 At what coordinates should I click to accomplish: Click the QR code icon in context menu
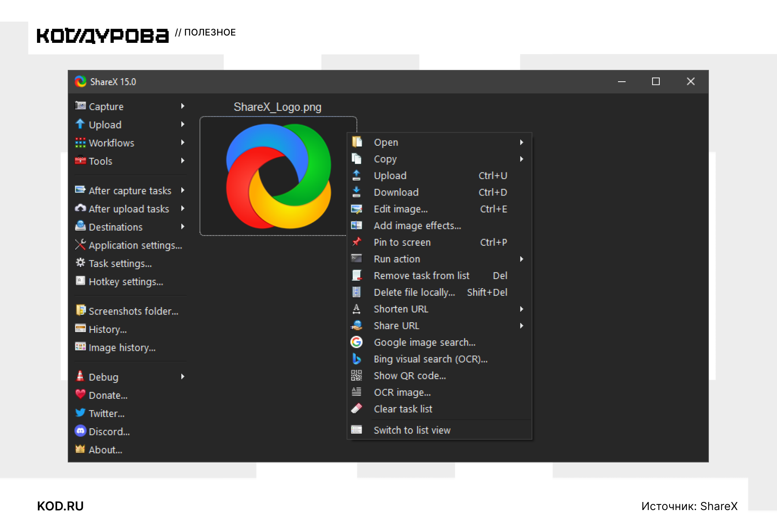(x=356, y=375)
